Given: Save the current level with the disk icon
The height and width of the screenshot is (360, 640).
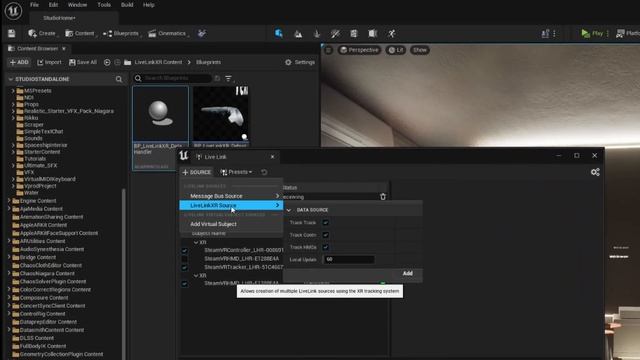Looking at the screenshot, I should click(x=11, y=33).
